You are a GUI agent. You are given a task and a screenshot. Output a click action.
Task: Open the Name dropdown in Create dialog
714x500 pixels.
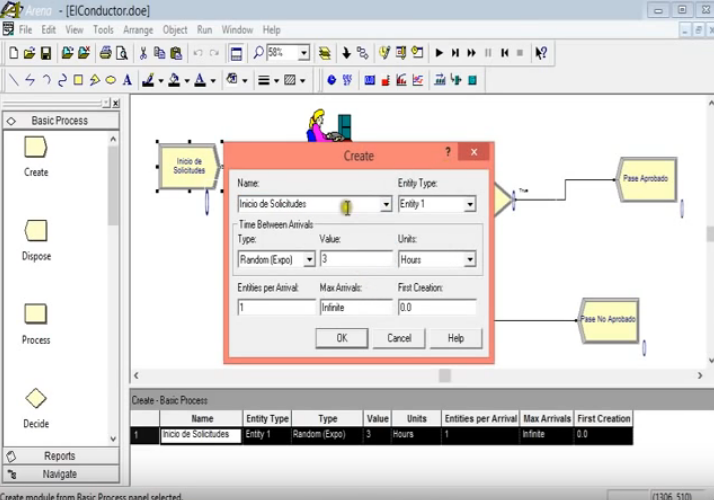386,204
